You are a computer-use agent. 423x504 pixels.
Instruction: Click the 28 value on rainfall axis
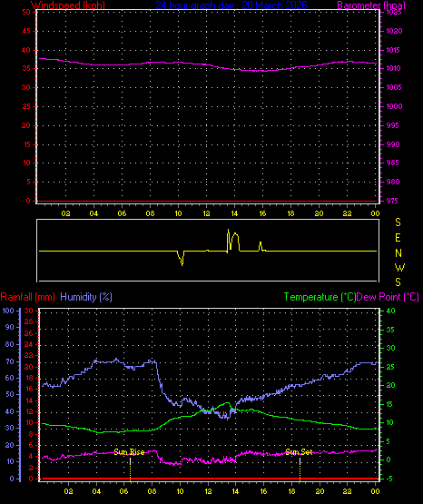pos(28,321)
